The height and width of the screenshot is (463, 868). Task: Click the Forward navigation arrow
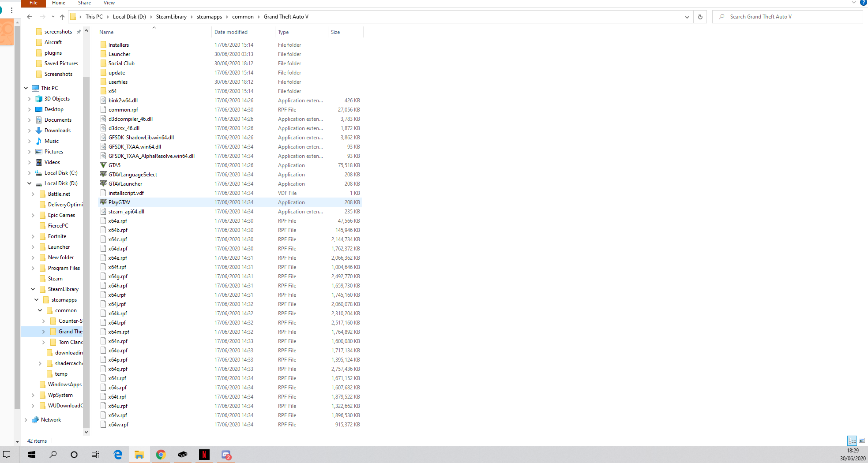(42, 17)
